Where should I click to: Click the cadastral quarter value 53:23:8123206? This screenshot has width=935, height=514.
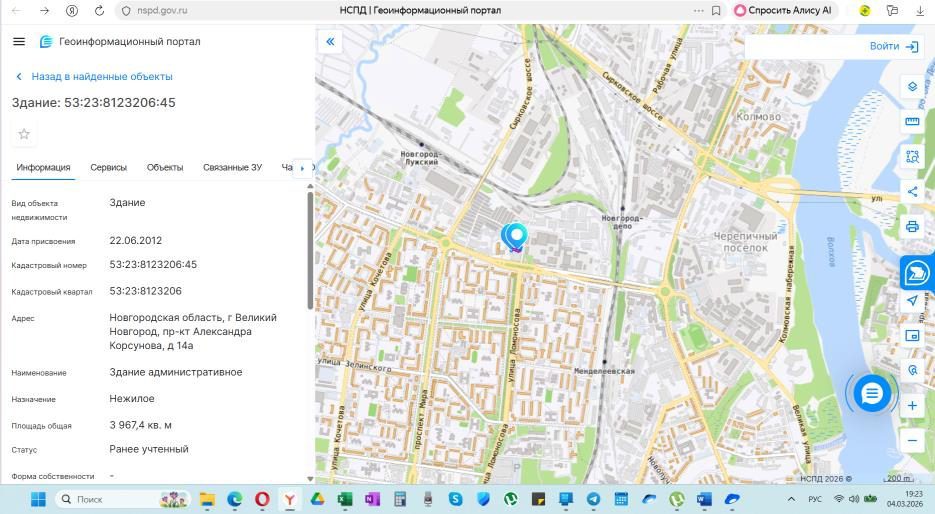145,291
